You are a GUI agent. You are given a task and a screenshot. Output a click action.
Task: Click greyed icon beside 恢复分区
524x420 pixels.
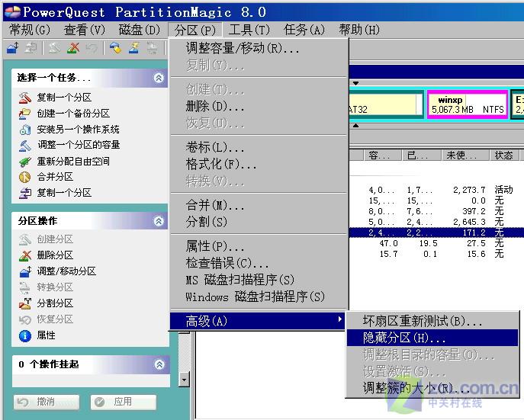pyautogui.click(x=24, y=319)
